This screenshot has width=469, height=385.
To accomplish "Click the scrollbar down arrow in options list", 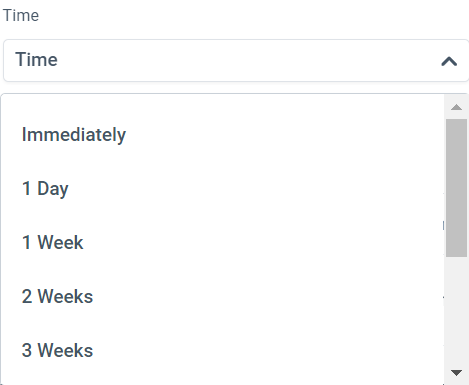I will [456, 372].
